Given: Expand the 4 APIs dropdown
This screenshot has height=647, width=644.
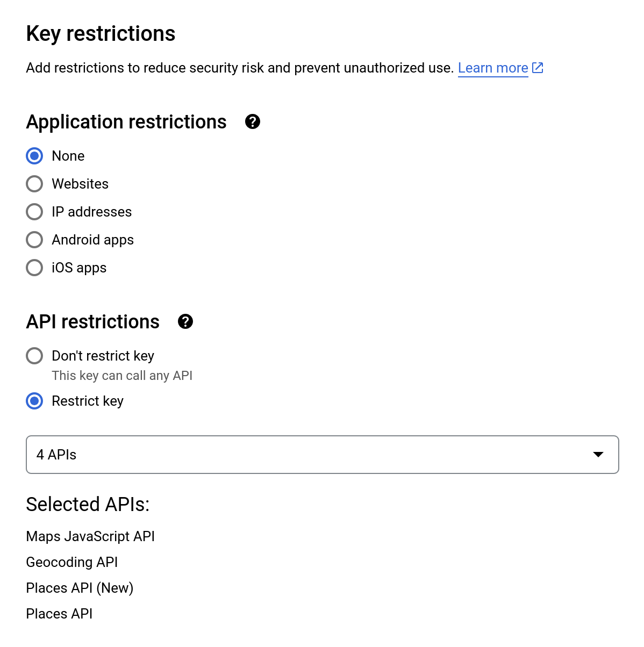Looking at the screenshot, I should tap(323, 455).
